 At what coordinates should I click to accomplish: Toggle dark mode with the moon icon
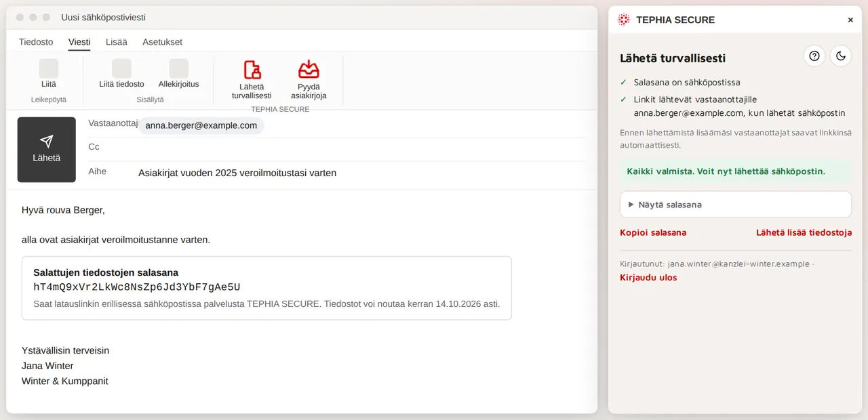pyautogui.click(x=841, y=56)
